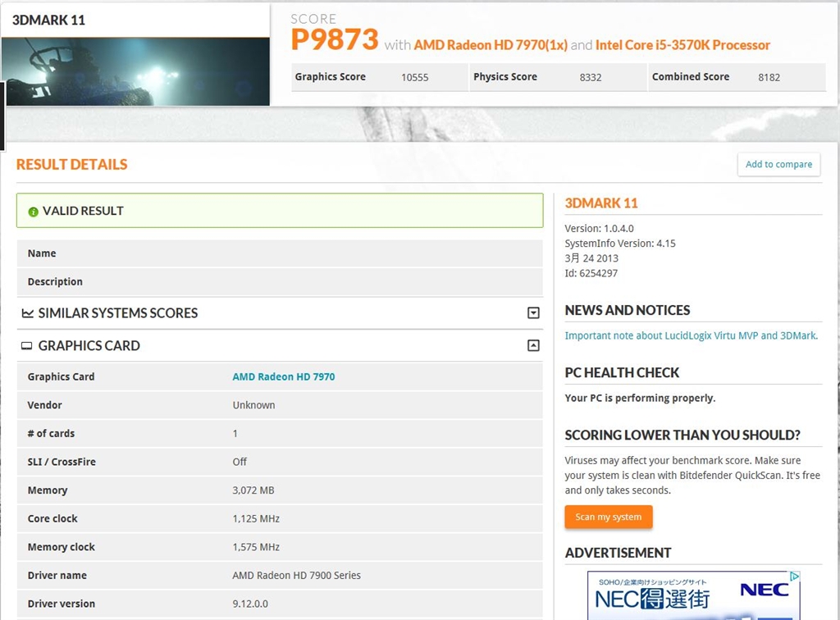The height and width of the screenshot is (620, 840).
Task: Click the Core clock value 1,125 MHz
Action: (x=256, y=519)
